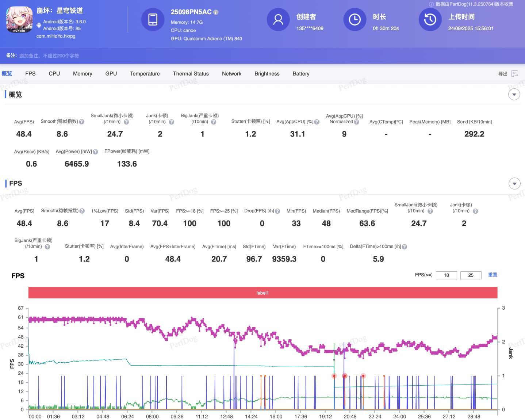Switch to the Temperature tab

click(x=145, y=74)
